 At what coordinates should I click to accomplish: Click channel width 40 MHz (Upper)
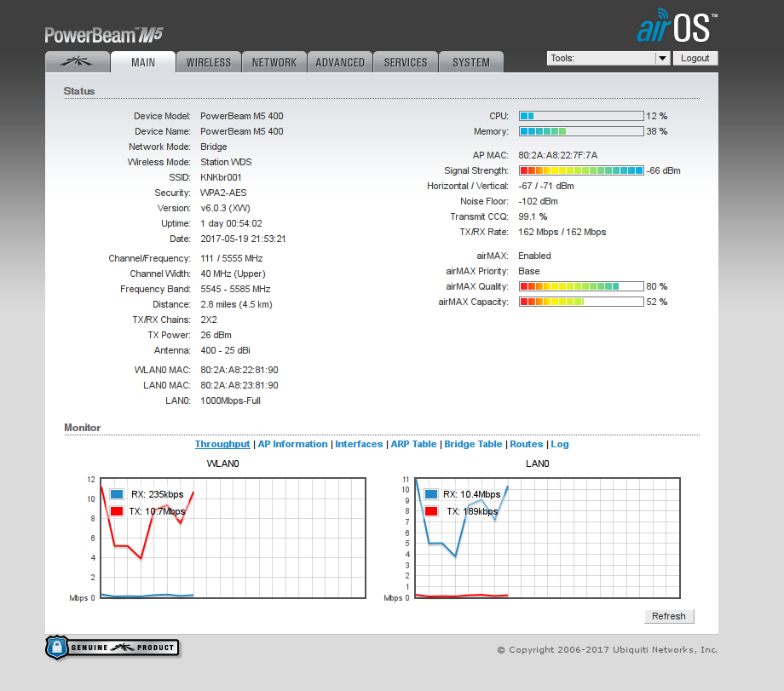click(x=233, y=274)
